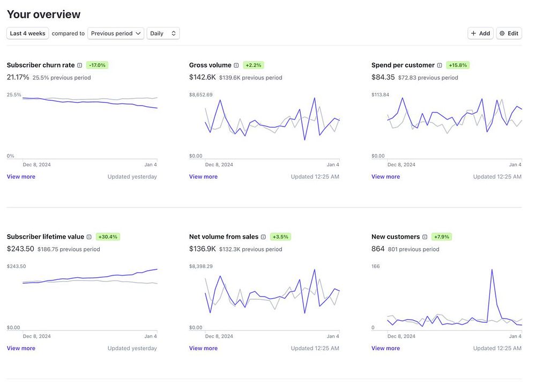Expand the Previous period comparison dropdown
Image resolution: width=536 pixels, height=392 pixels.
point(116,33)
